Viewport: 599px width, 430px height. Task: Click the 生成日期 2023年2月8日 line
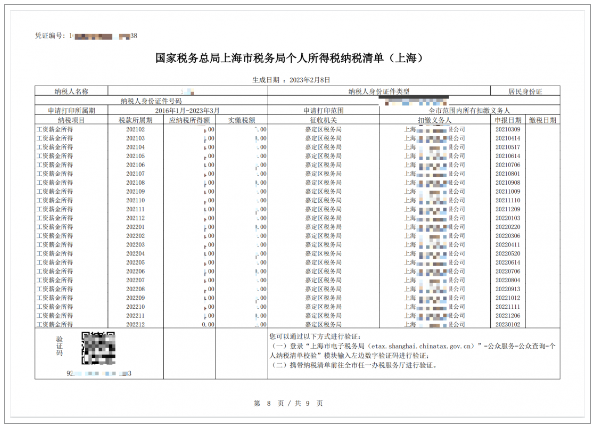(x=291, y=80)
